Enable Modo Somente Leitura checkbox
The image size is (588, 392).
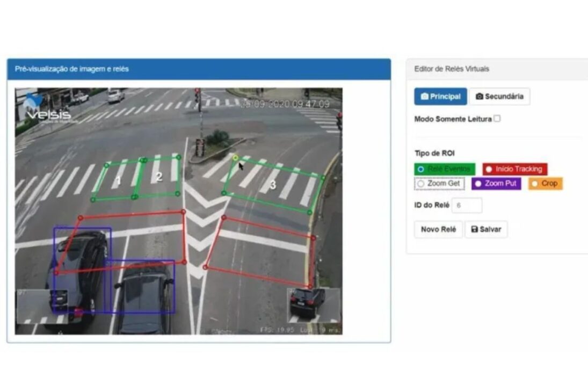497,119
